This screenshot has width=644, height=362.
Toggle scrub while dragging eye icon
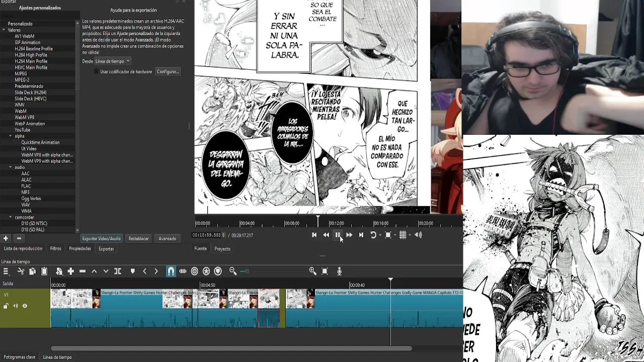pos(183,271)
